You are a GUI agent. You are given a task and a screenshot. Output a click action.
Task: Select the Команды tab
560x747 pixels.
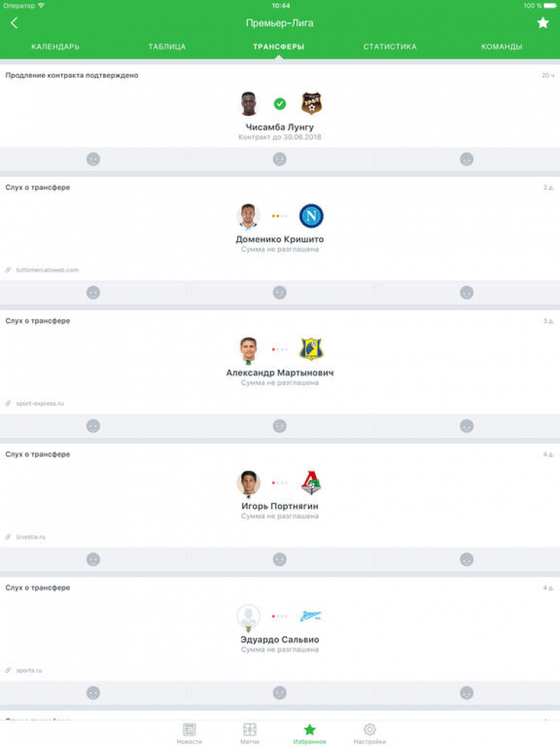click(x=502, y=47)
